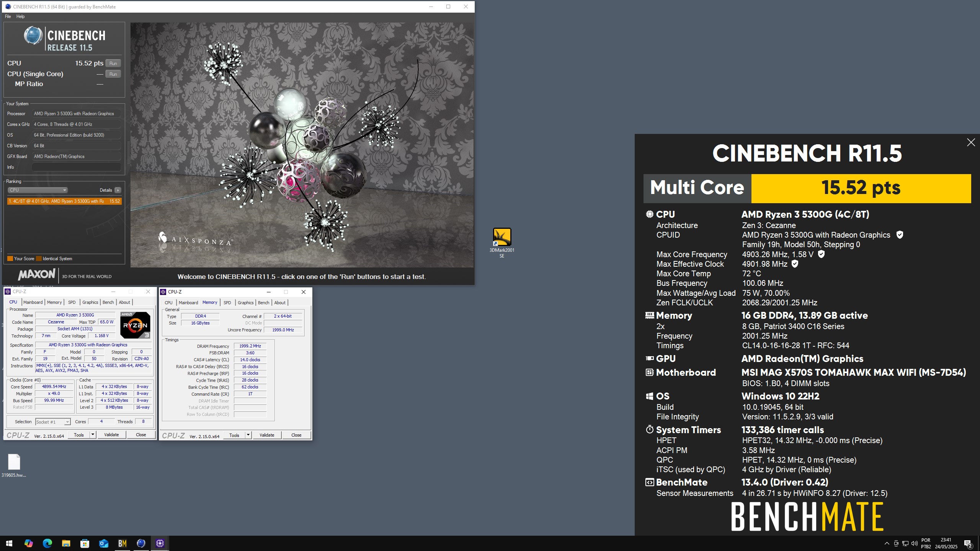
Task: Click the Cinebench title bar icon
Action: [8, 7]
